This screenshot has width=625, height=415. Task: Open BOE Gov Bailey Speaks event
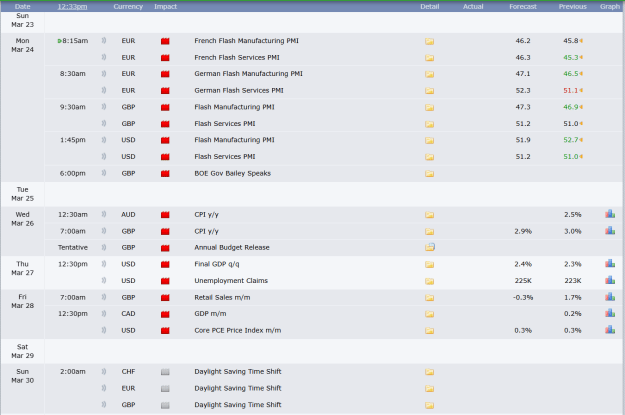[232, 173]
